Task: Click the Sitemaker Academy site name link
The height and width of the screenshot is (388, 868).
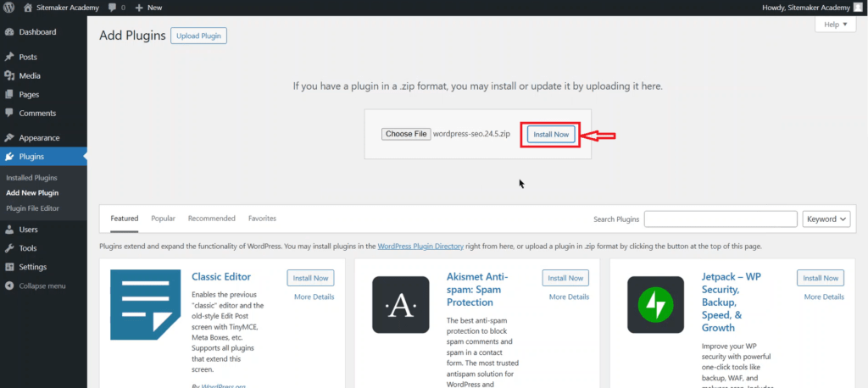Action: (68, 8)
